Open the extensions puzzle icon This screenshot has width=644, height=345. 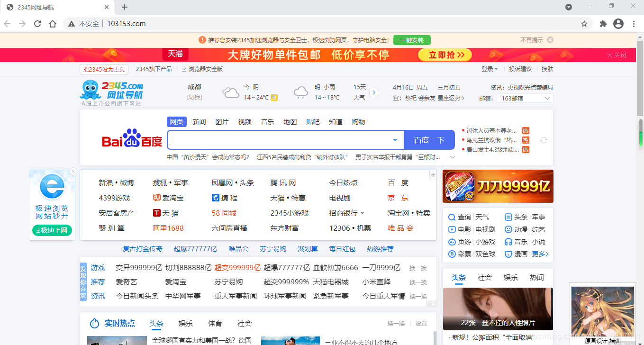click(603, 24)
